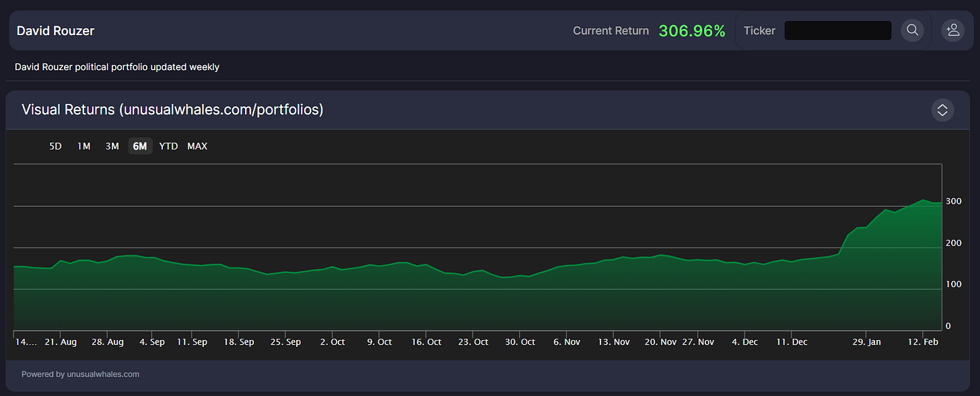Click the 13. Nov axis label

point(613,342)
